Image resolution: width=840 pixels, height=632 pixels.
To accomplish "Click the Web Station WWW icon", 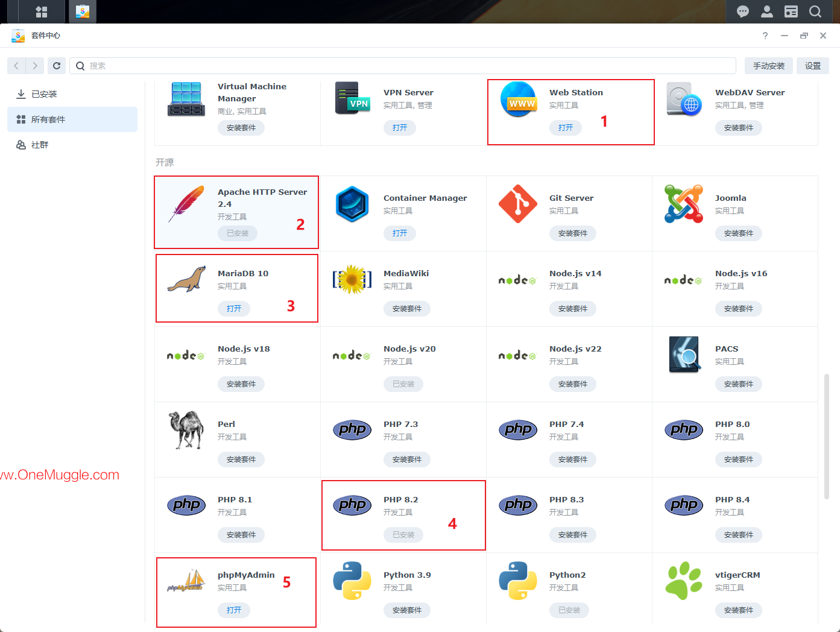I will coord(519,99).
